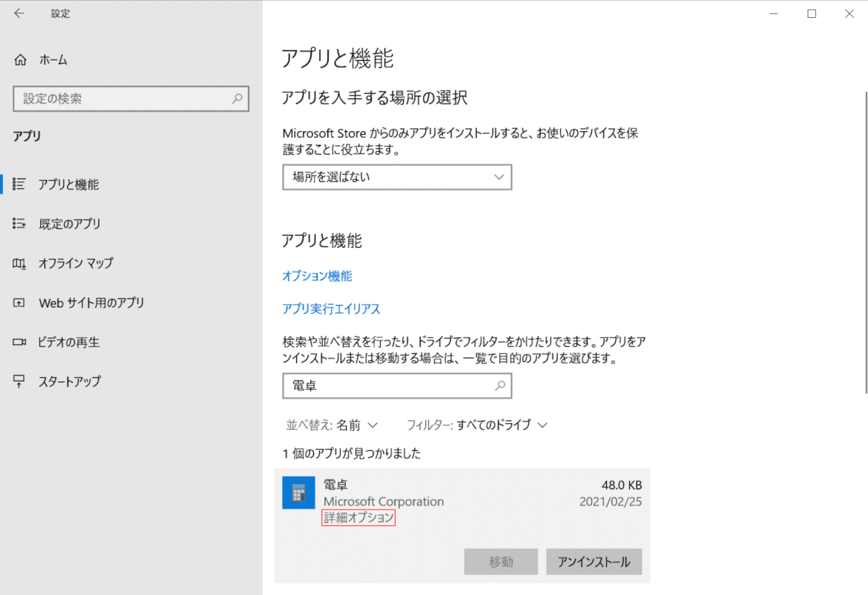Viewport: 868px width, 595px height.
Task: Open the オプション機能 link
Action: tap(317, 276)
